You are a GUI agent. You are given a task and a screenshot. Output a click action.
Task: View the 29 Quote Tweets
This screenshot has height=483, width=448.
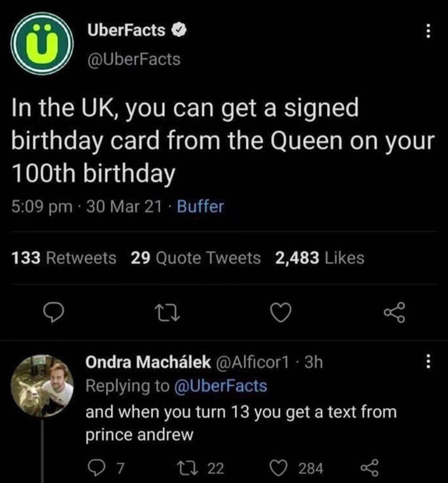tap(195, 258)
